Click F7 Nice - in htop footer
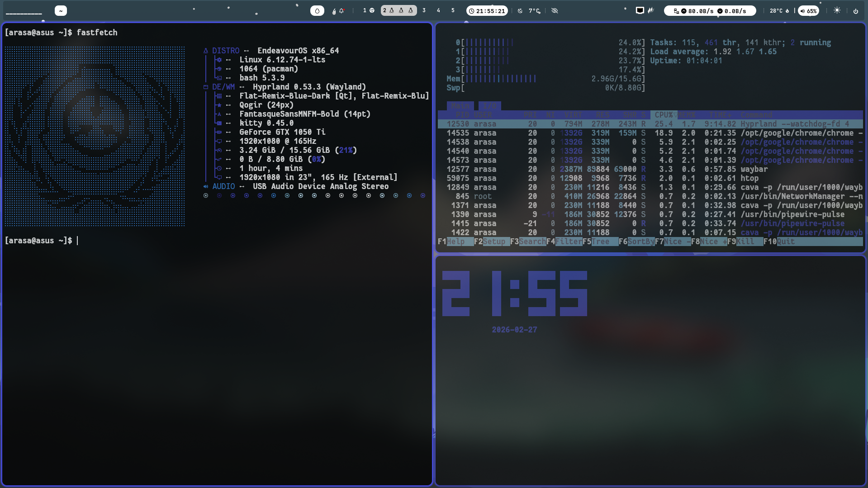Image resolution: width=868 pixels, height=488 pixels. (x=673, y=242)
